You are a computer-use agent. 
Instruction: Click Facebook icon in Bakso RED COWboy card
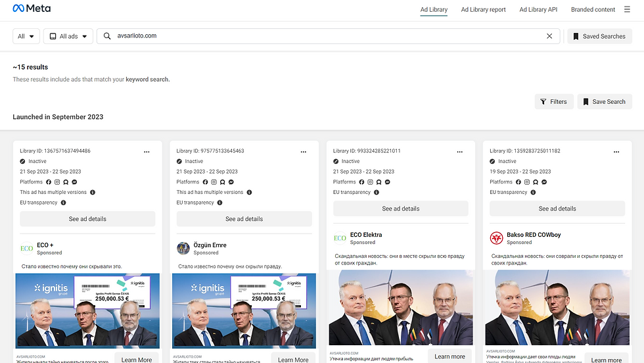point(518,182)
